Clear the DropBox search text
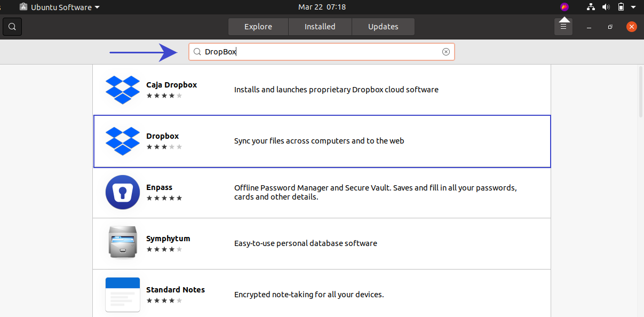Screen dimensions: 644x317 coord(446,52)
